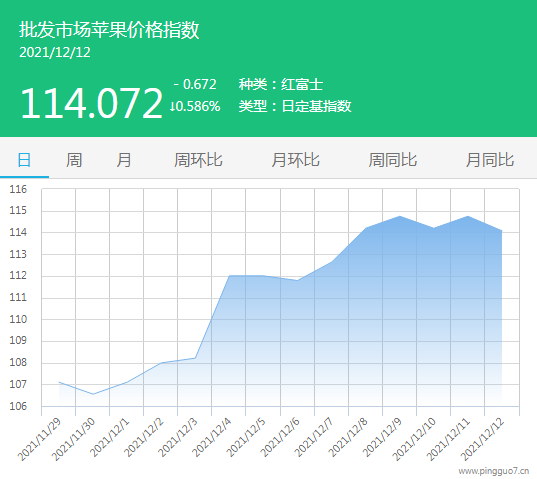Click the 114.072 index value
Image resolution: width=537 pixels, height=479 pixels.
(91, 103)
